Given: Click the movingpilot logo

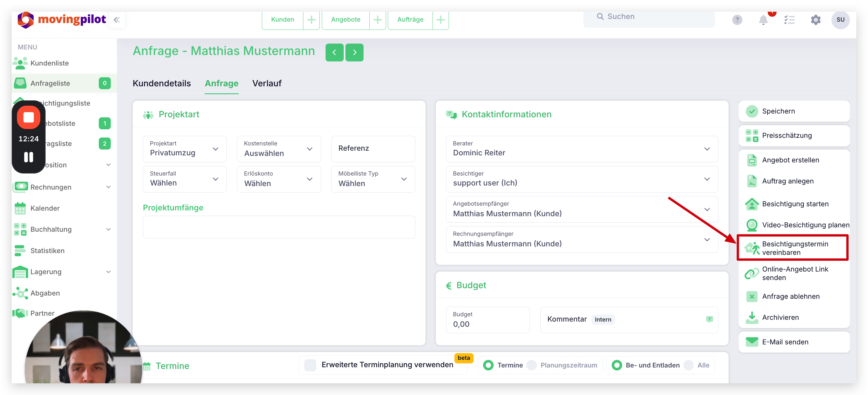Looking at the screenshot, I should point(62,20).
